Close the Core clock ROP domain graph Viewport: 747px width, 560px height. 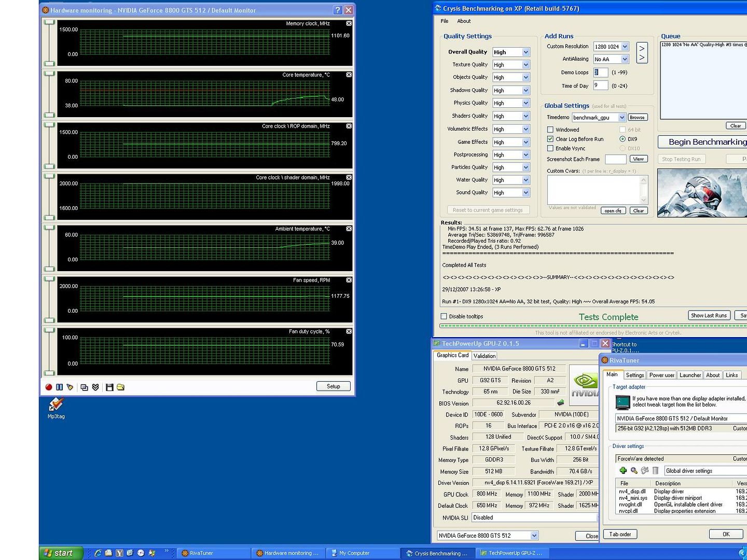click(x=349, y=126)
